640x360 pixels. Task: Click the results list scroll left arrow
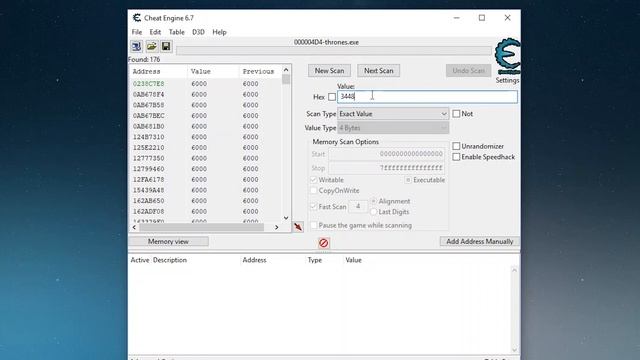coord(134,227)
